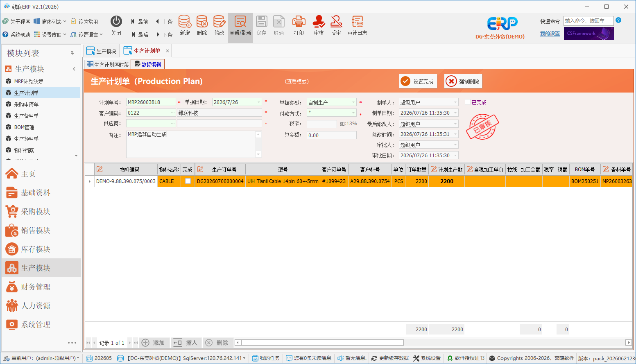Open the 审批人 dropdown

455,145
